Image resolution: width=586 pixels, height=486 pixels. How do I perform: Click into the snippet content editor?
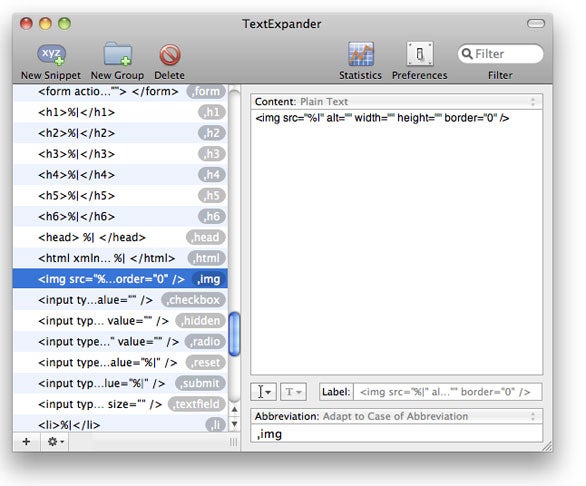tap(397, 242)
